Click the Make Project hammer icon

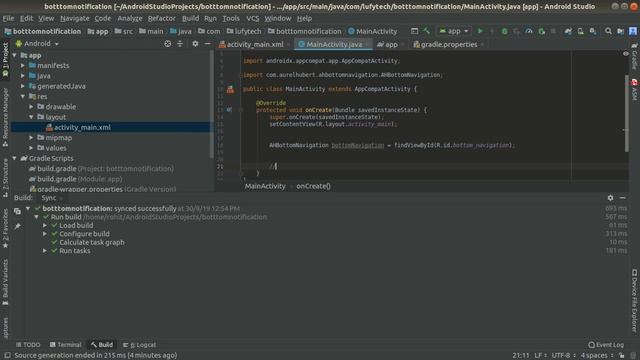[x=427, y=31]
